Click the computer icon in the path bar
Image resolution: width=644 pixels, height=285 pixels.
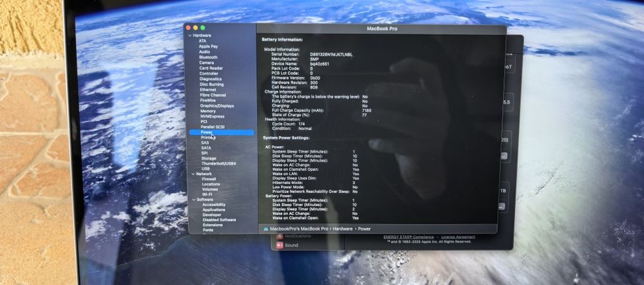(266, 229)
